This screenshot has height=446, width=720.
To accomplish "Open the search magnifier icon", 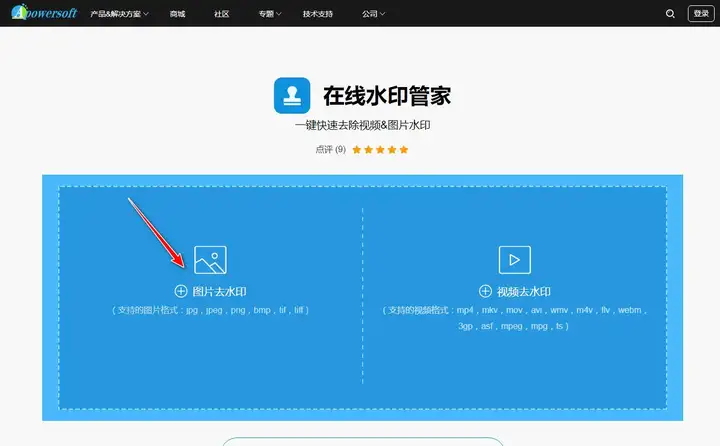I will point(670,14).
